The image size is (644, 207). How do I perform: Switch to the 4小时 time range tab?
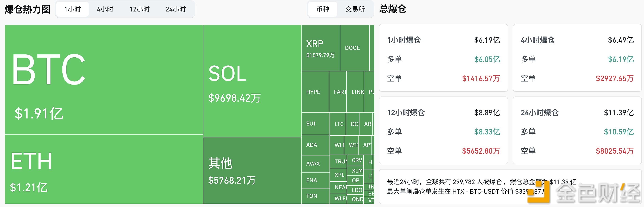(105, 9)
